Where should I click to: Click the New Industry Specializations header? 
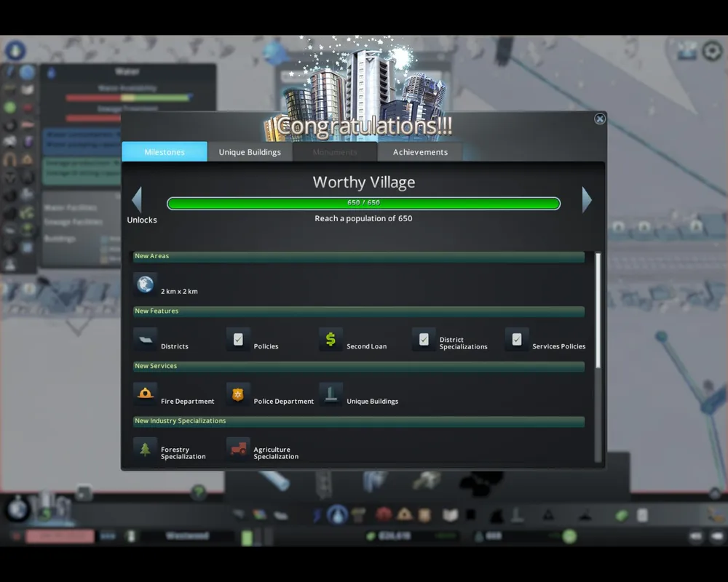[358, 421]
